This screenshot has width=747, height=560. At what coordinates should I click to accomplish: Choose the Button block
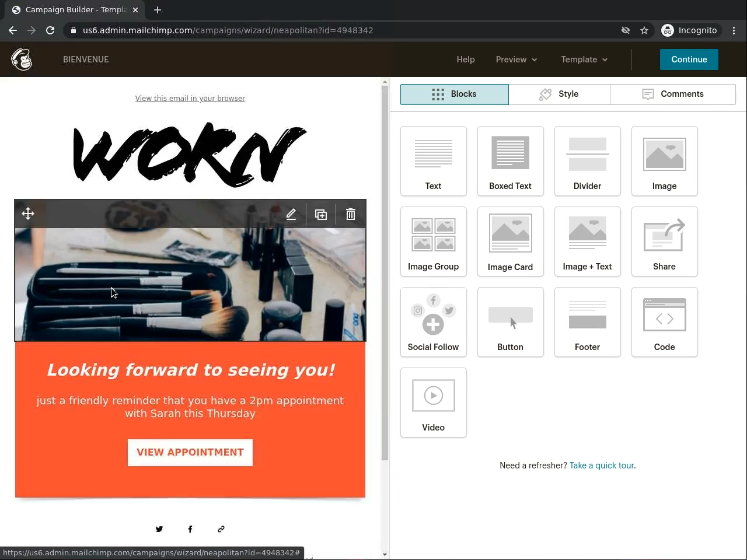[511, 322]
